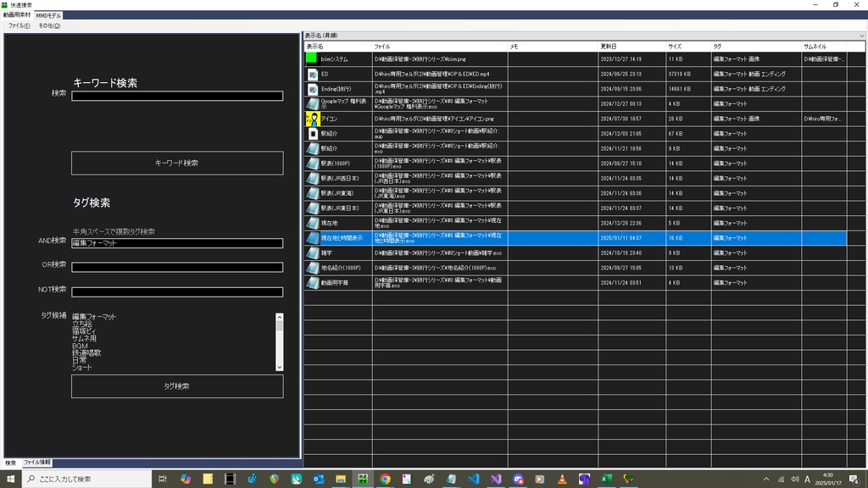The height and width of the screenshot is (488, 868).
Task: Click the 2023/12/27 14:19 date cell
Action: (x=632, y=58)
